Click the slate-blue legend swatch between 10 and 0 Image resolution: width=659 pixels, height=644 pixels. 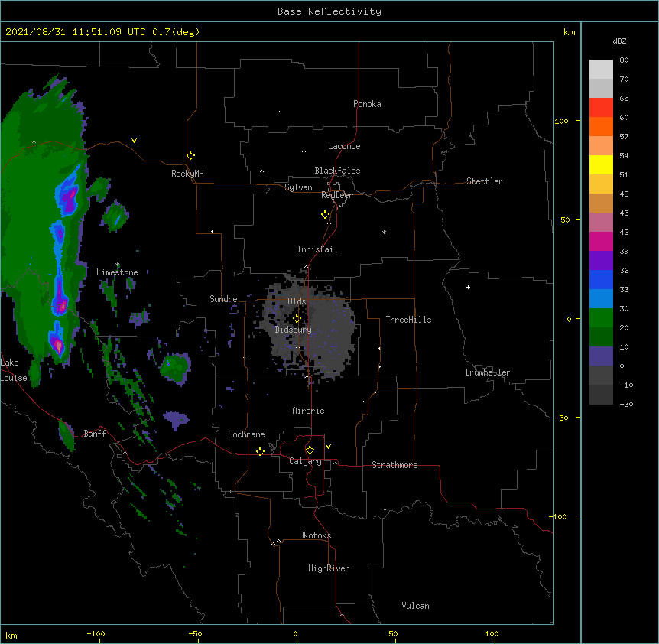(601, 356)
